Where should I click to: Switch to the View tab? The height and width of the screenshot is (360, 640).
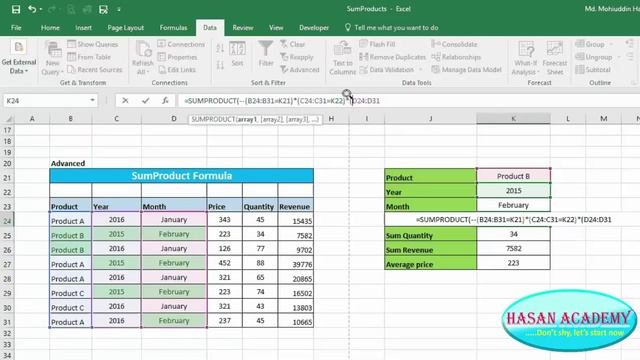(x=276, y=28)
